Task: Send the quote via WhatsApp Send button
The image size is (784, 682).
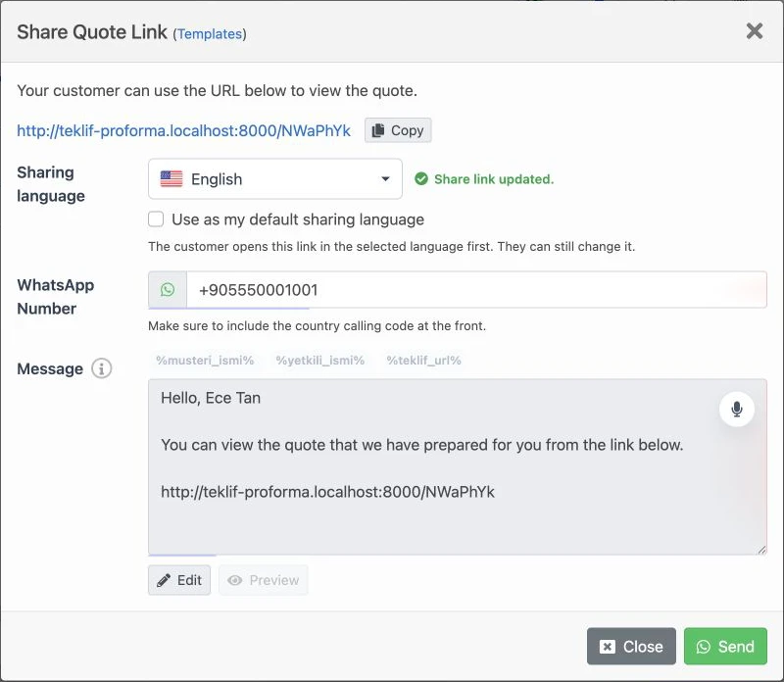Action: click(x=725, y=647)
